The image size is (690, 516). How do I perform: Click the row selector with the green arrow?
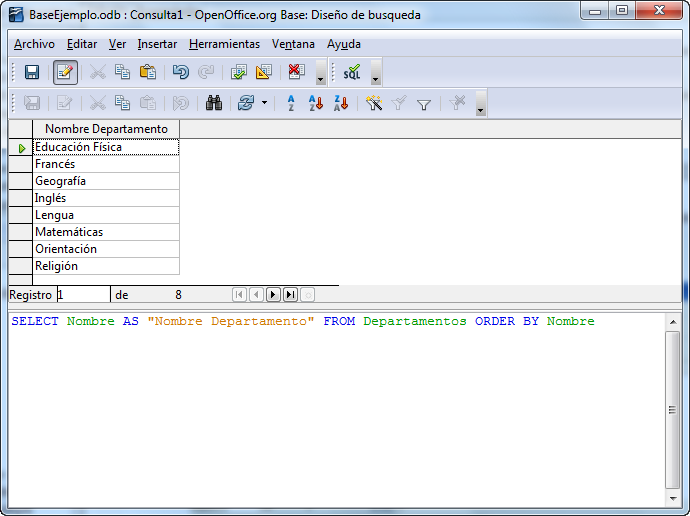tap(21, 147)
